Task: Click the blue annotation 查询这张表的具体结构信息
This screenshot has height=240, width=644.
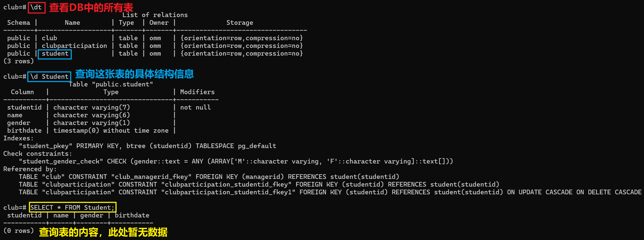Action: click(x=134, y=74)
